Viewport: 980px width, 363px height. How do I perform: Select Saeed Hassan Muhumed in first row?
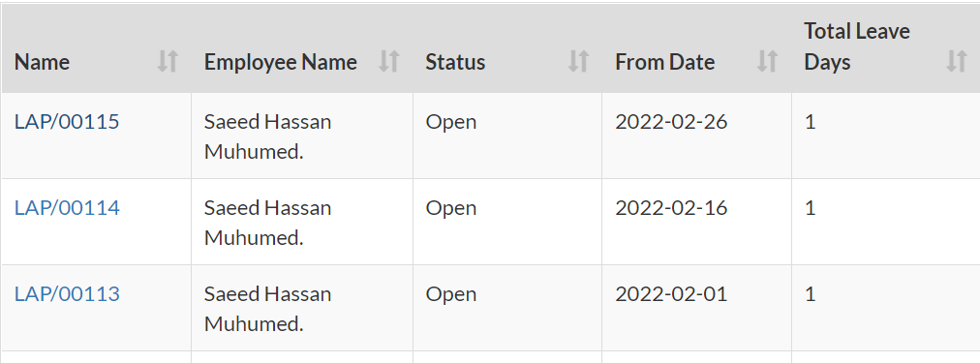coord(267,136)
